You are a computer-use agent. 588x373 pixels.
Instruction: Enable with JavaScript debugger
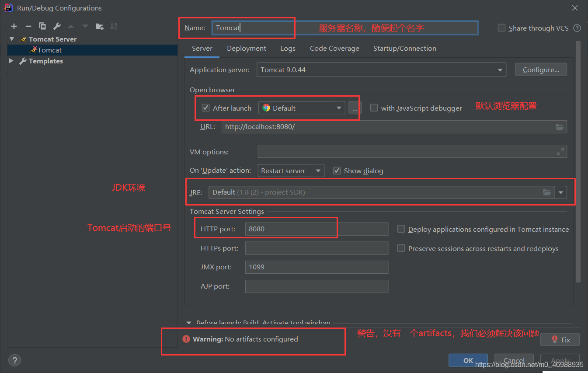374,108
